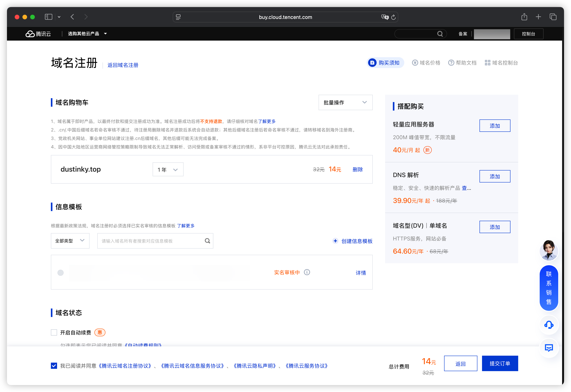Open the chat feedback icon
Viewport: 571px width, 392px height.
pos(549,348)
